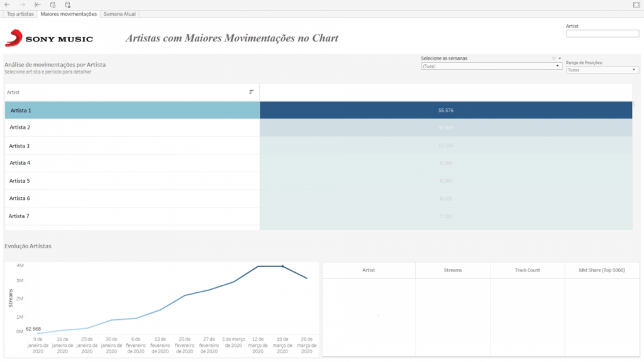Click the Mkt Share (Top 5000) column header
Screen dimensions: 644x362
click(x=602, y=270)
